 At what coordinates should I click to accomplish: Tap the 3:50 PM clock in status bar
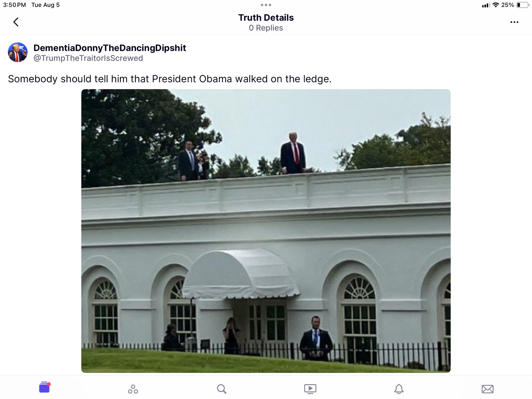pos(15,5)
